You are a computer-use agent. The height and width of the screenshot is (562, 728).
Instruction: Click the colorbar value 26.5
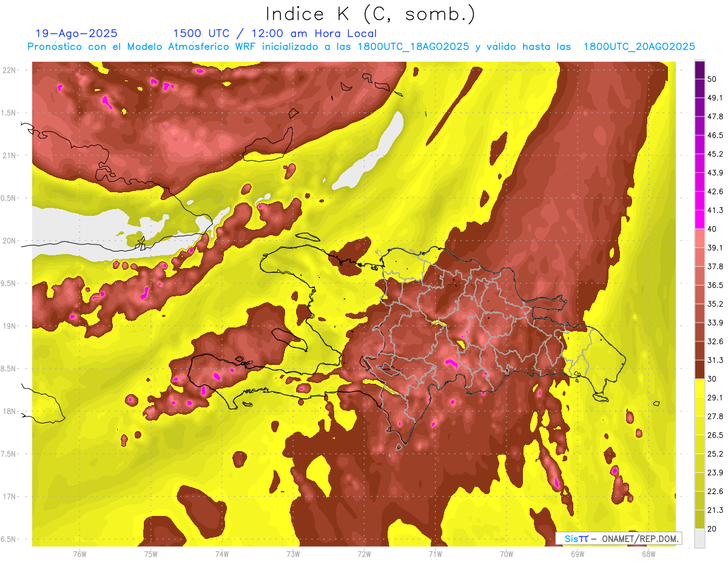coord(715,435)
